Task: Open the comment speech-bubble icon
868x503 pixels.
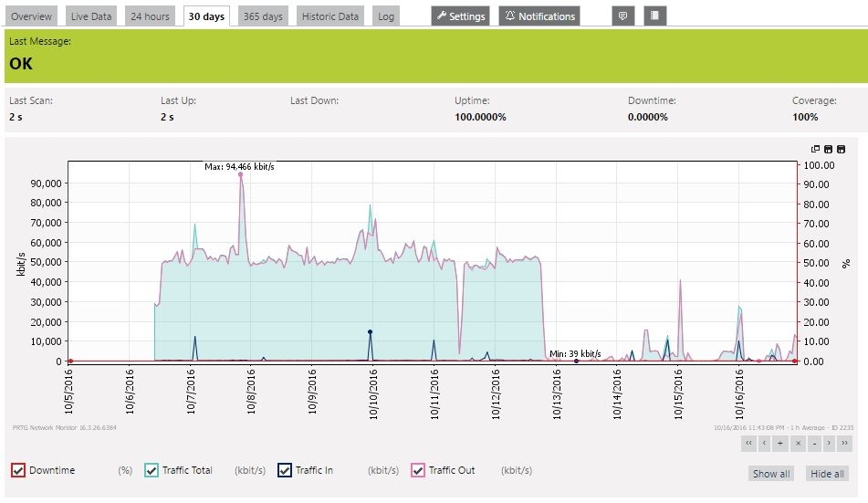Action: (x=622, y=16)
